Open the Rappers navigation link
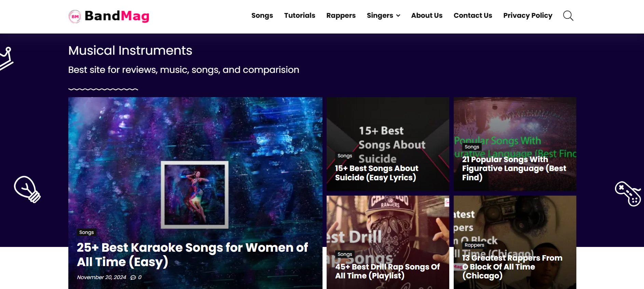Viewport: 644px width, 289px height. click(x=341, y=16)
